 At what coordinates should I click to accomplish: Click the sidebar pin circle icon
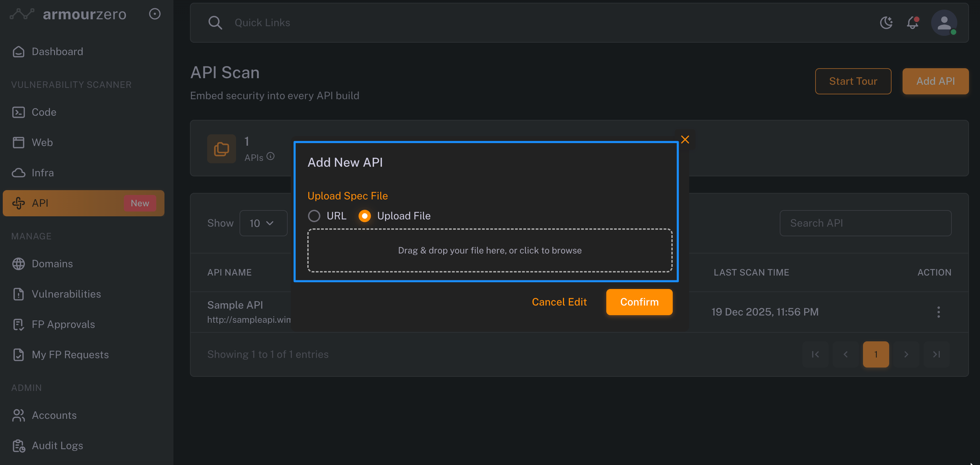[155, 14]
